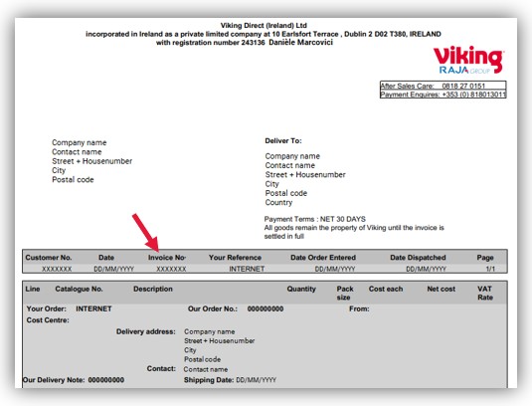Click 'INTERNET' next to Your Order
The height and width of the screenshot is (406, 532).
pos(93,308)
